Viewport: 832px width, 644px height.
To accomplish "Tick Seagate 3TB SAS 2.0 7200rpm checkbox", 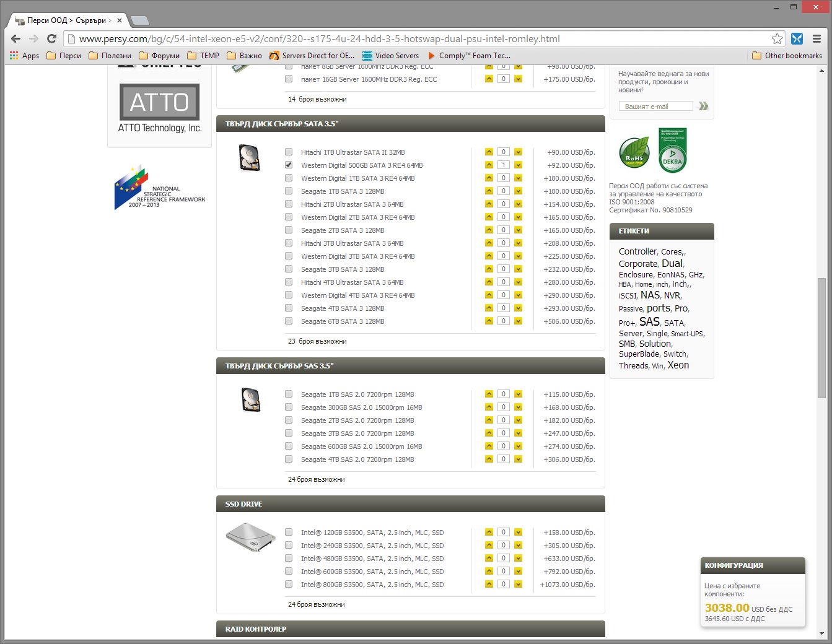I will (289, 433).
